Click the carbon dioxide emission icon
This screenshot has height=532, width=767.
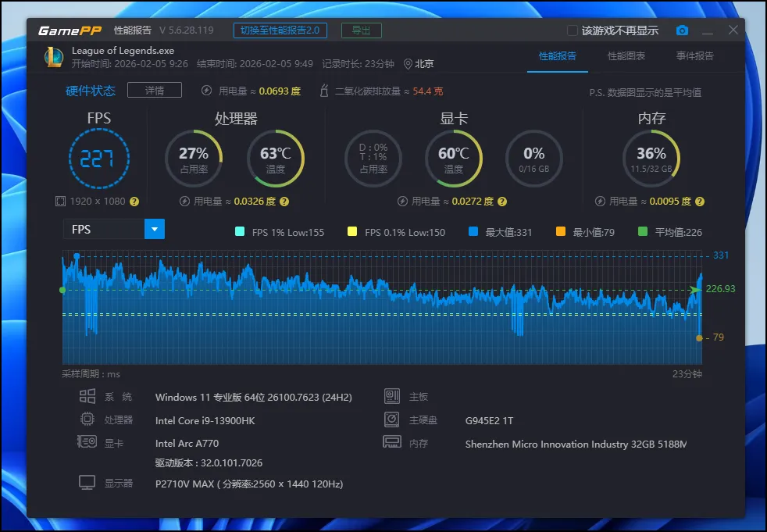324,91
